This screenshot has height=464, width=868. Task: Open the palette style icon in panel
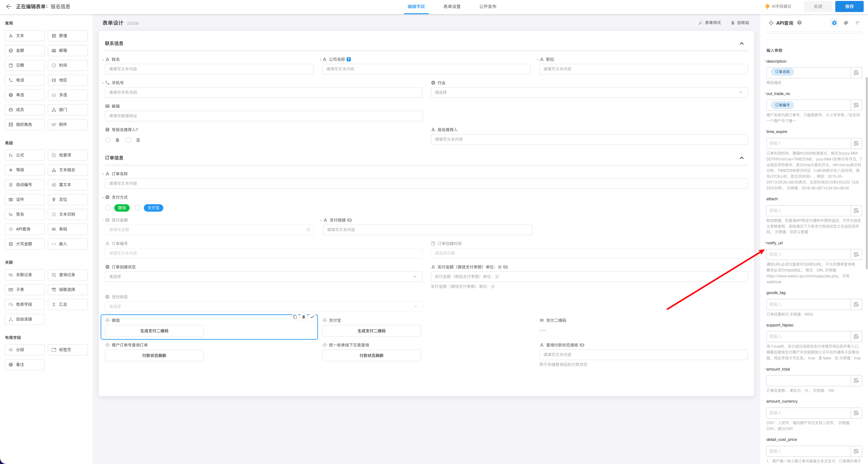(846, 23)
